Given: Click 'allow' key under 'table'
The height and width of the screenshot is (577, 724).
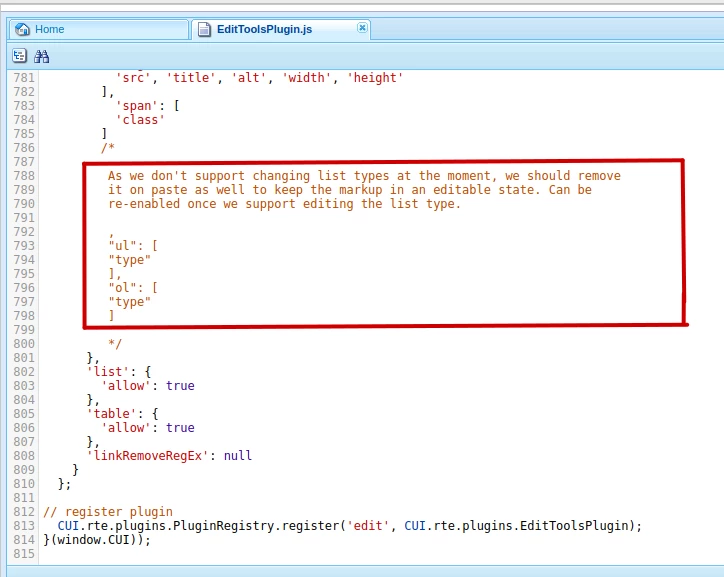Looking at the screenshot, I should click(x=126, y=428).
